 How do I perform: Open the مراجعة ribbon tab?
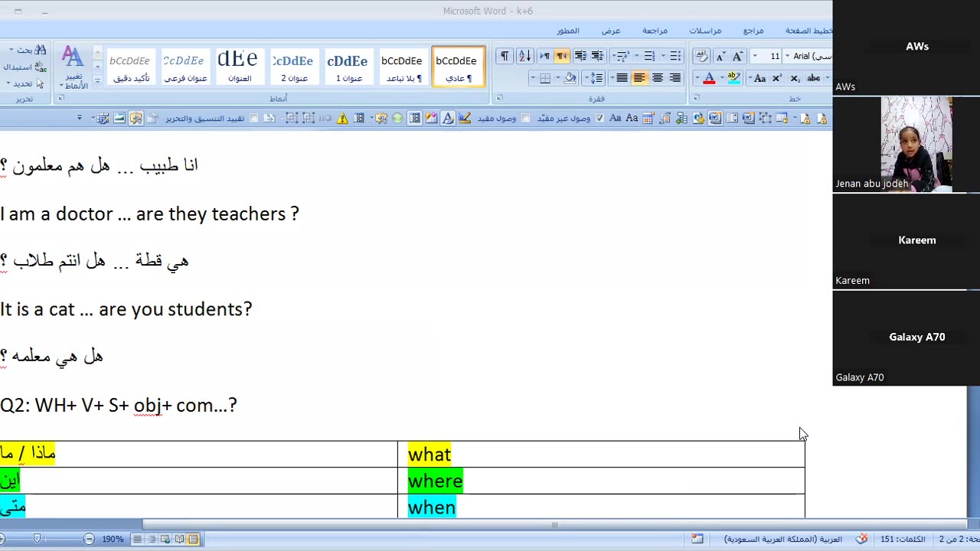[x=655, y=31]
